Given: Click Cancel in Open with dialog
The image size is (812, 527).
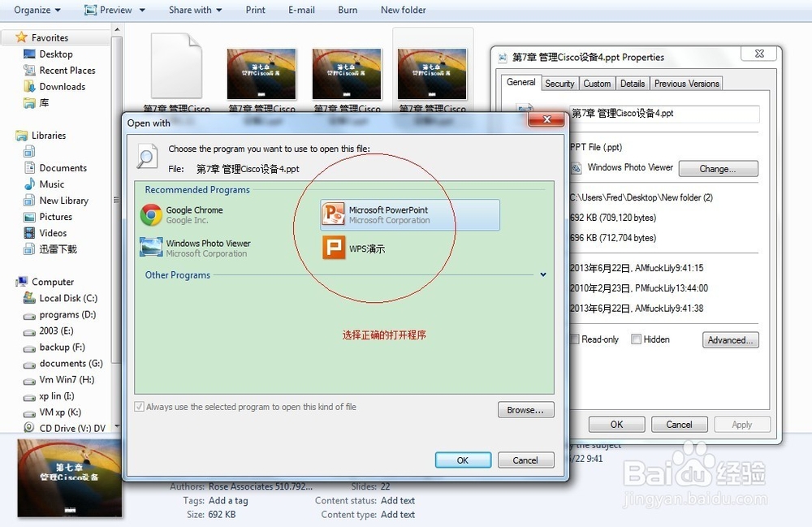Looking at the screenshot, I should 525,460.
